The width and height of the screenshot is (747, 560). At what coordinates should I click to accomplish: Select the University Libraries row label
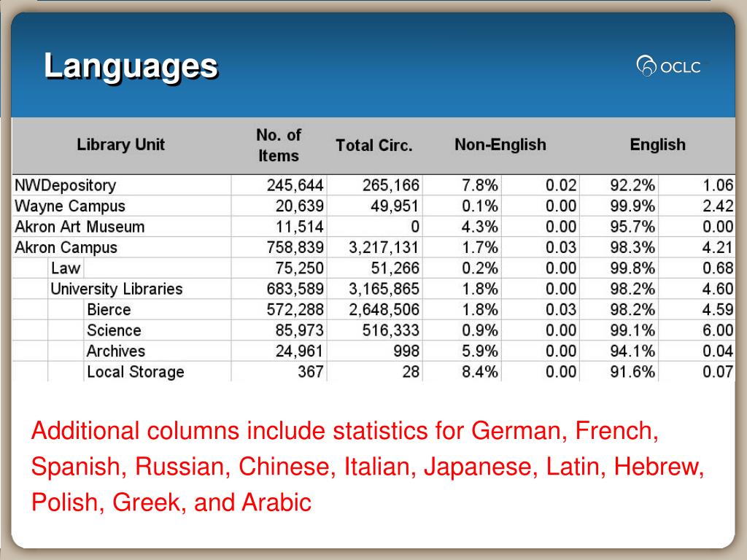point(117,289)
